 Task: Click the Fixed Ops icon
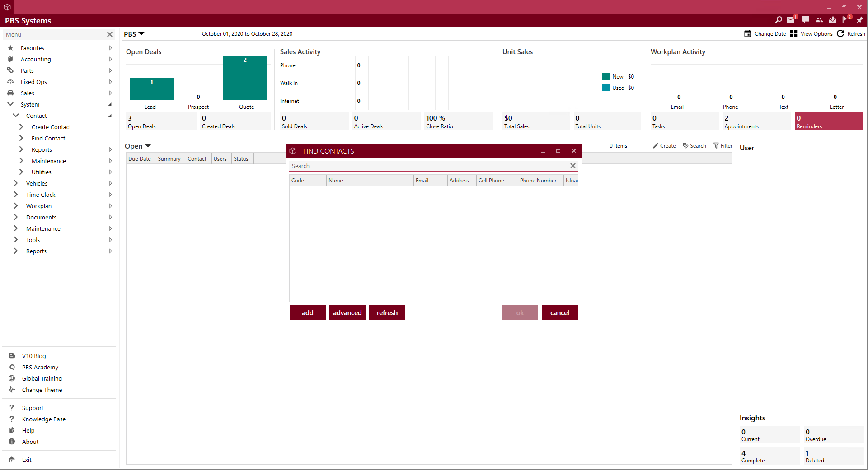click(x=10, y=82)
